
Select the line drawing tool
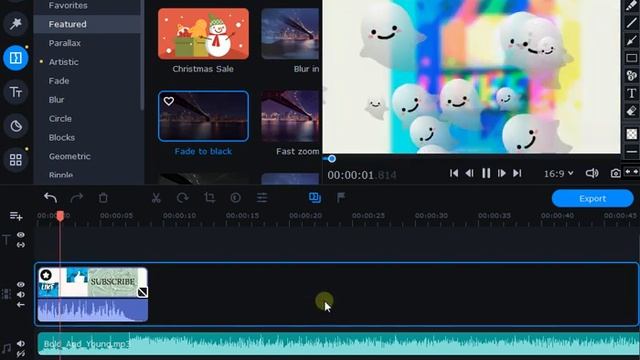point(631,23)
